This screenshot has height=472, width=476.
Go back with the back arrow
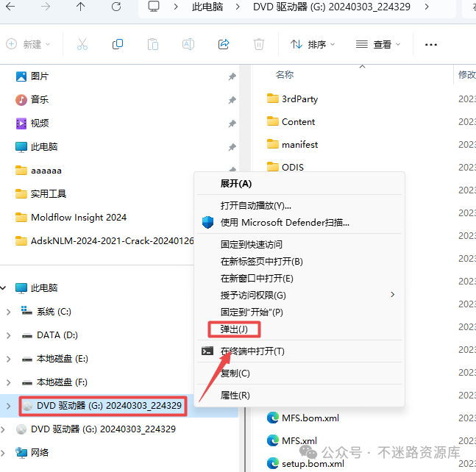tap(10, 7)
